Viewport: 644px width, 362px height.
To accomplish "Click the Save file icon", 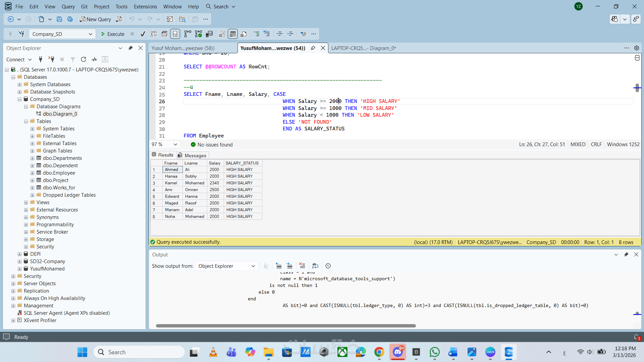I will click(x=59, y=19).
